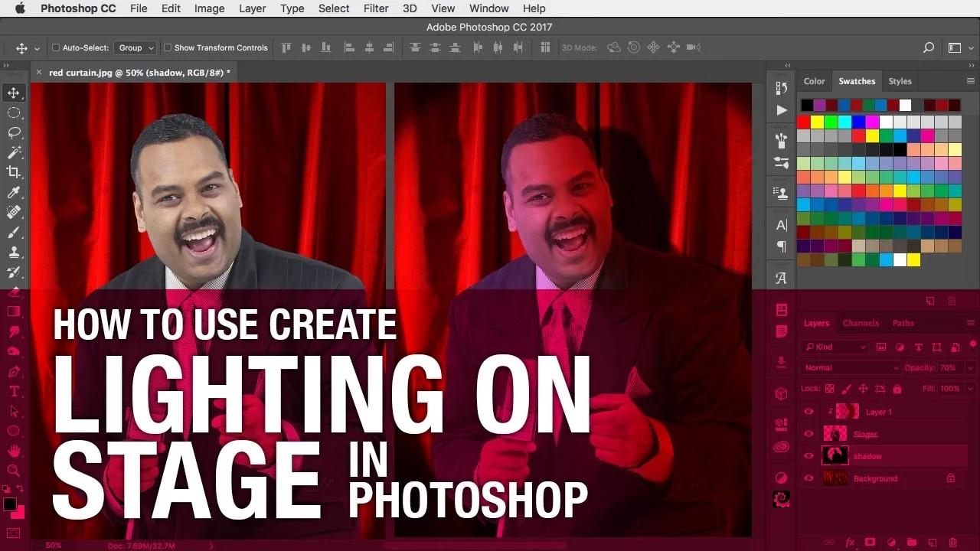
Task: Open the Photoshop CC application menu
Action: (77, 8)
